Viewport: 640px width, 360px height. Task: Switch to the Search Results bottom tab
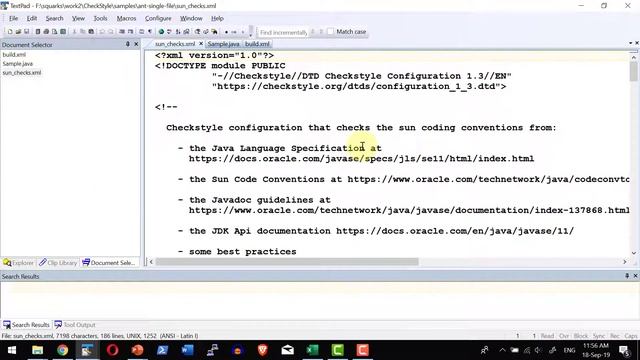(x=27, y=325)
